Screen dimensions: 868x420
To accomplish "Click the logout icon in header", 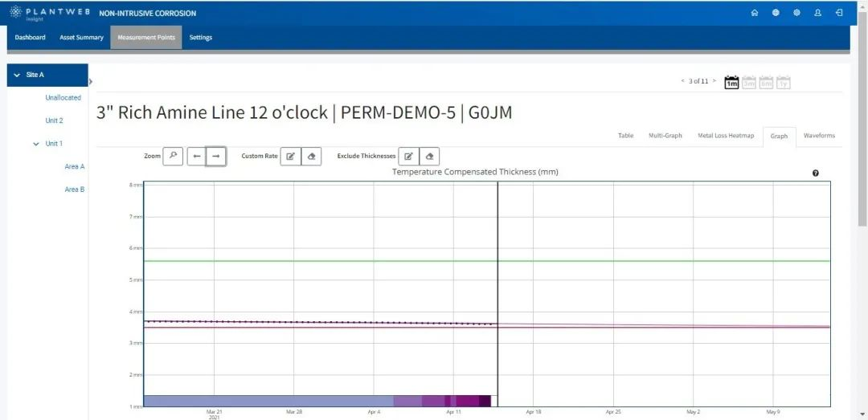I will pyautogui.click(x=839, y=13).
